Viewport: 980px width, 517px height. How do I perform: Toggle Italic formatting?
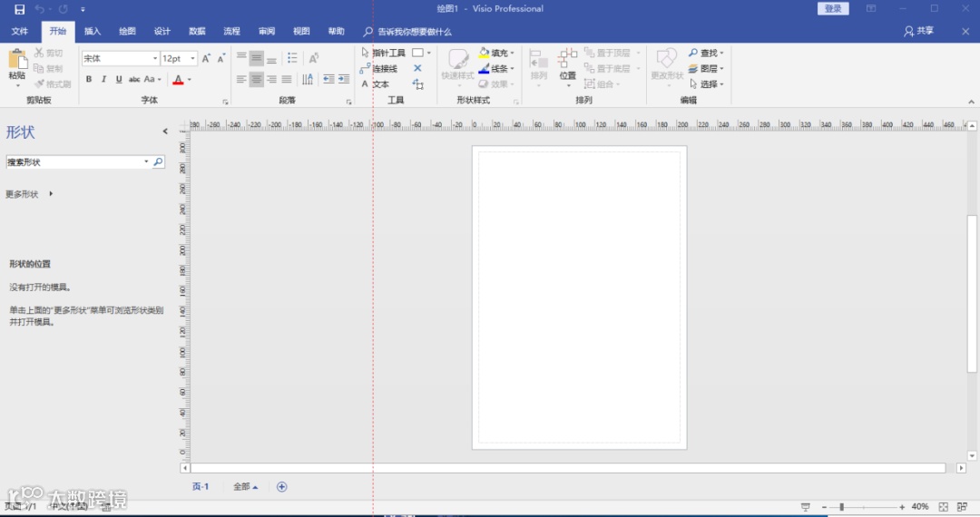click(103, 79)
